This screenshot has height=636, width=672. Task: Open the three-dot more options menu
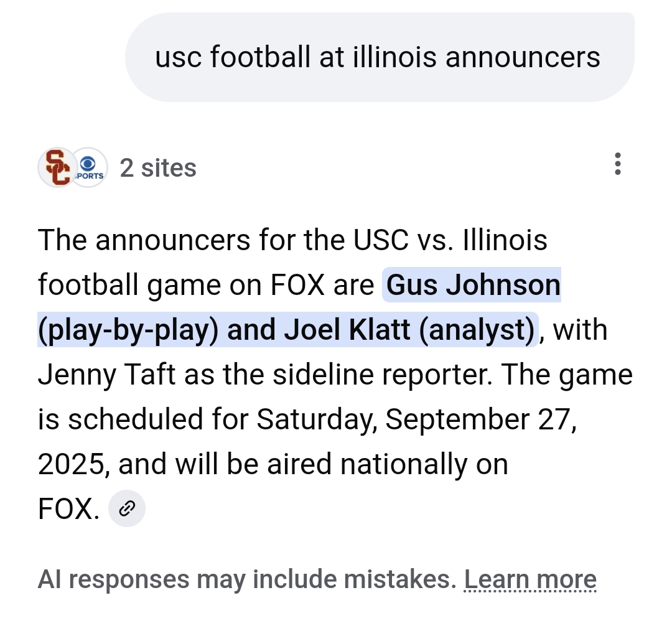point(617,164)
